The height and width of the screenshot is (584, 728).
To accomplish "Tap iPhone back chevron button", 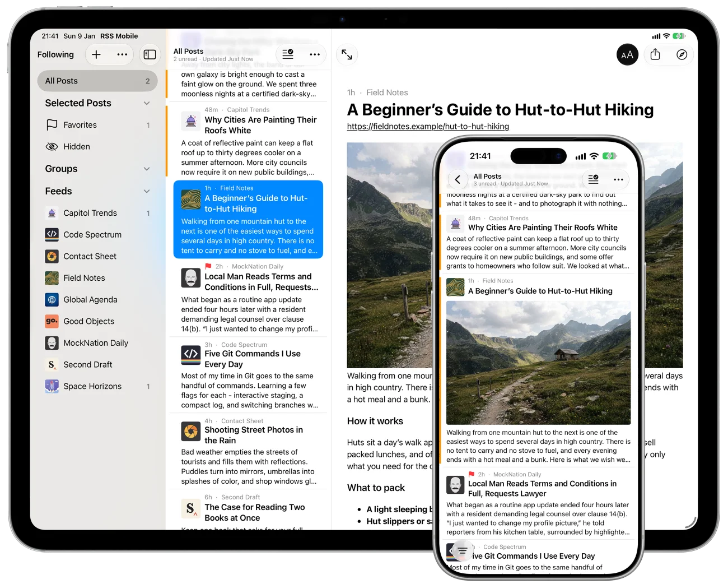I will pyautogui.click(x=458, y=179).
